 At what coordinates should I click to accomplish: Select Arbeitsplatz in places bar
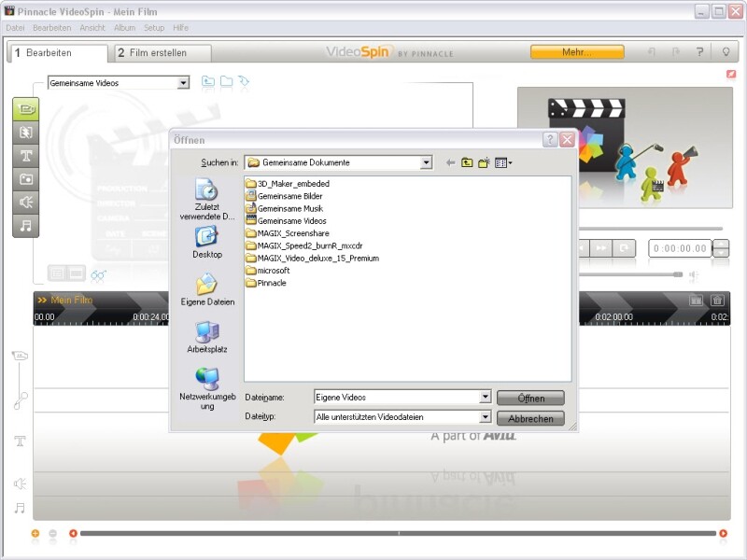[207, 337]
